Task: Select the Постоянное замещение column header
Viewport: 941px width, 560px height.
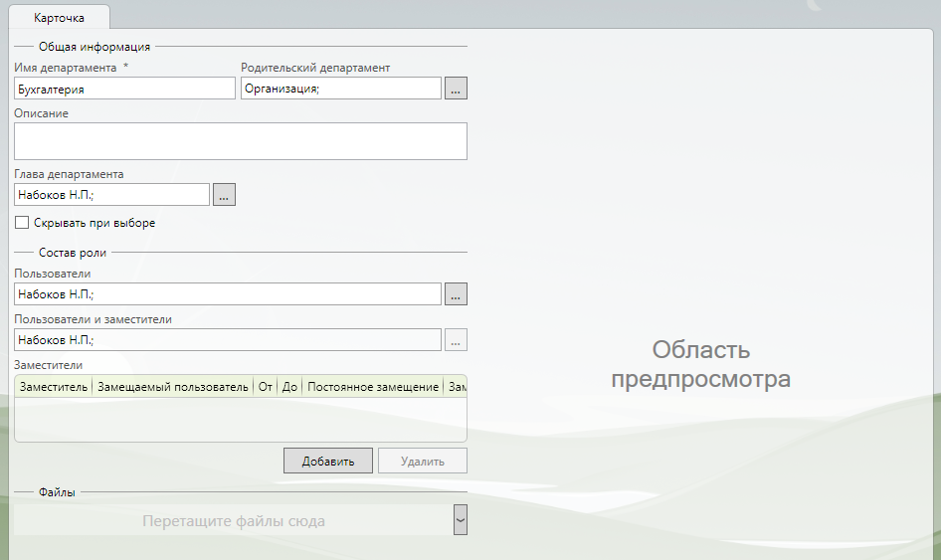Action: [373, 386]
